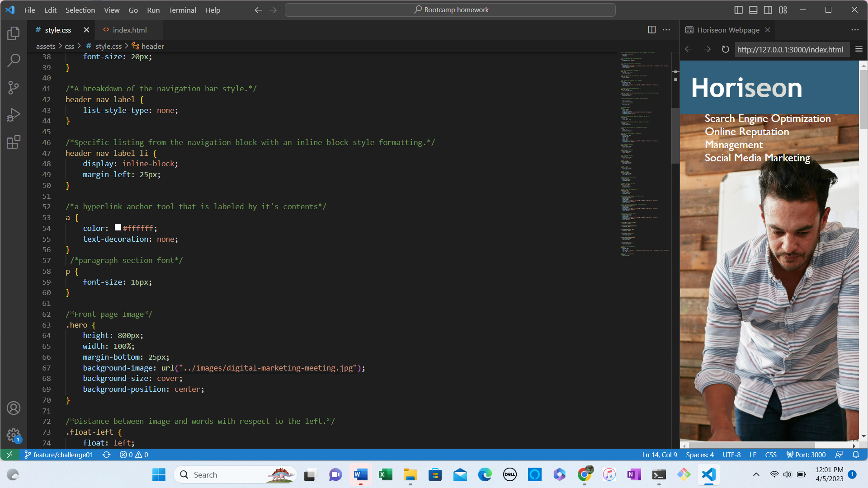Viewport: 868px width, 488px height.
Task: Click the #ffffff color swatch
Action: click(118, 228)
